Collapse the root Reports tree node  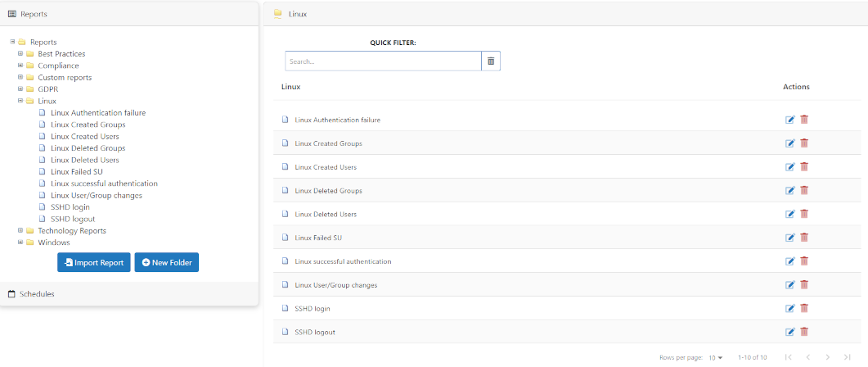13,42
